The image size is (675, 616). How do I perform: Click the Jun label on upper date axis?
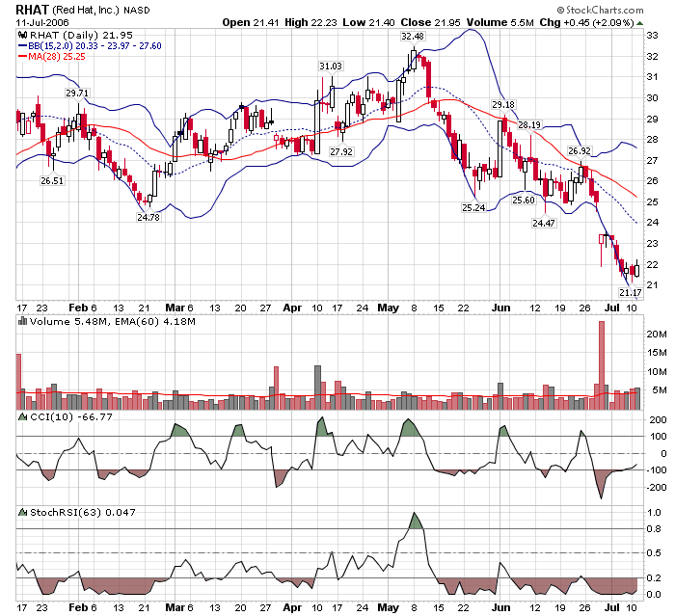click(501, 308)
